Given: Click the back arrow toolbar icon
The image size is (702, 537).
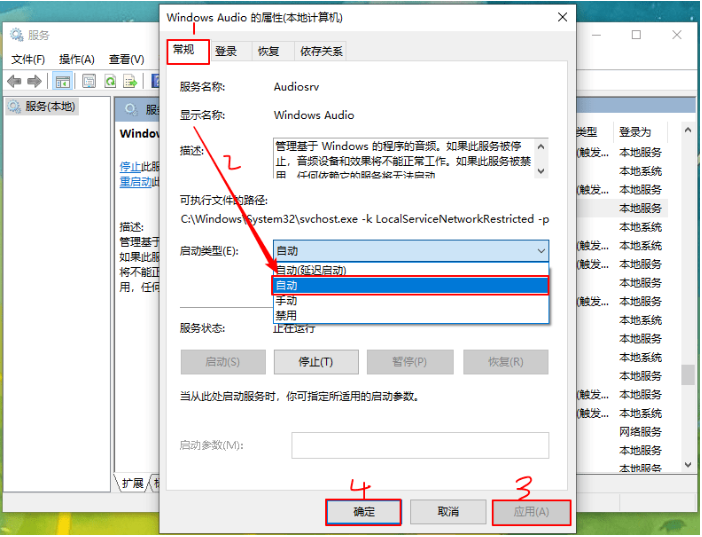Looking at the screenshot, I should [x=14, y=82].
